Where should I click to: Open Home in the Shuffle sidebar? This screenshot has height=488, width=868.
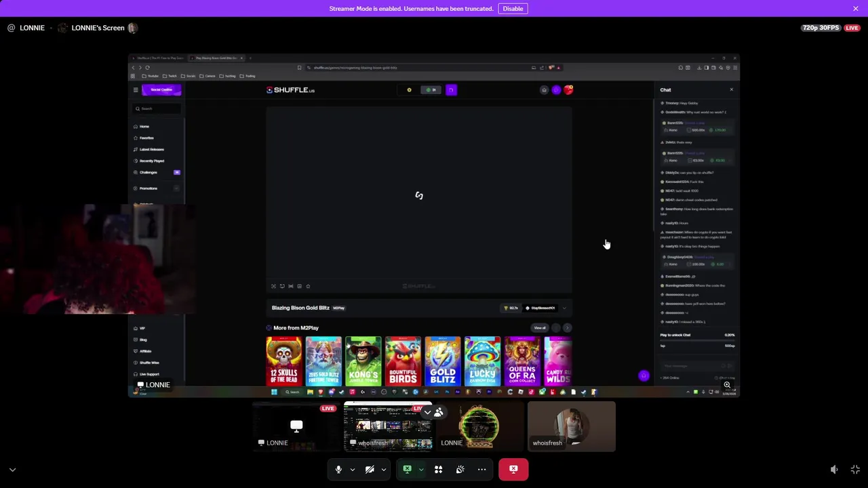point(144,127)
